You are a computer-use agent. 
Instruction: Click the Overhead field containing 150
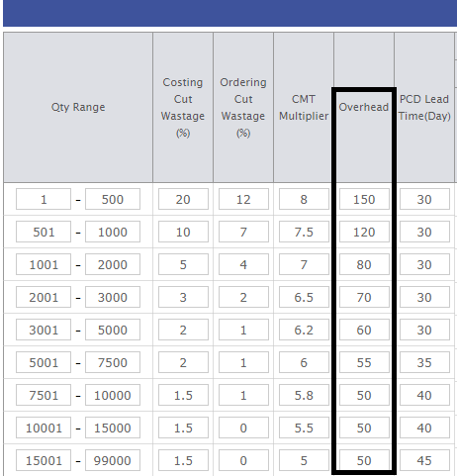point(364,199)
